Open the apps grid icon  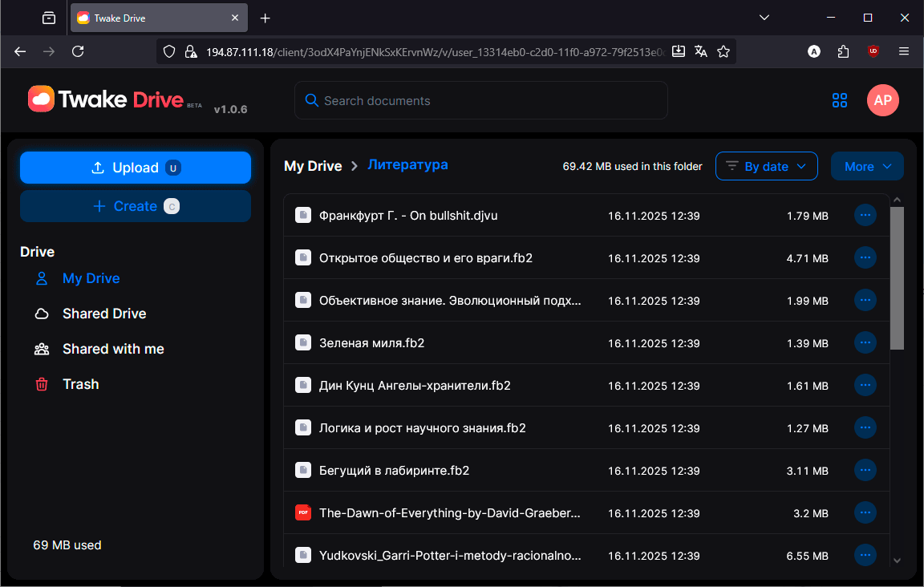click(840, 100)
